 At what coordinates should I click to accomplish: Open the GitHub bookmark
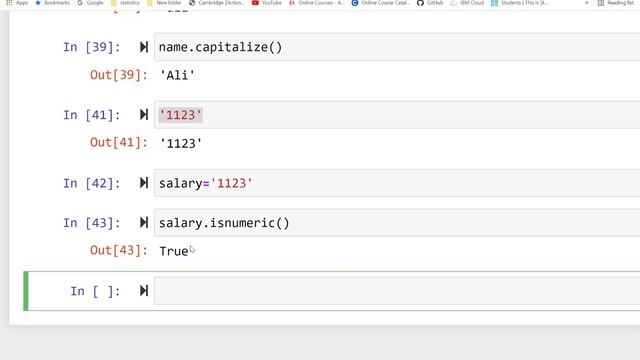point(430,3)
